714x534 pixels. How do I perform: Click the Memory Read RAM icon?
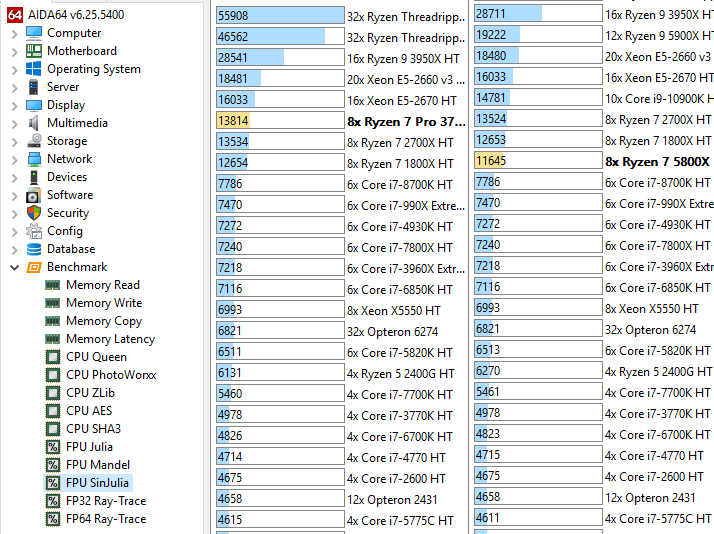[x=53, y=285]
